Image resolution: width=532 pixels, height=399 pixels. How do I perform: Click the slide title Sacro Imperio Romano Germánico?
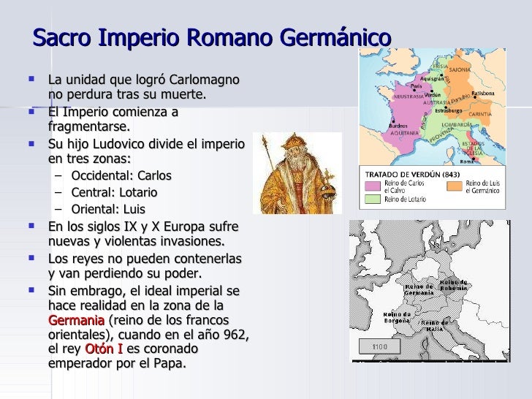[212, 37]
